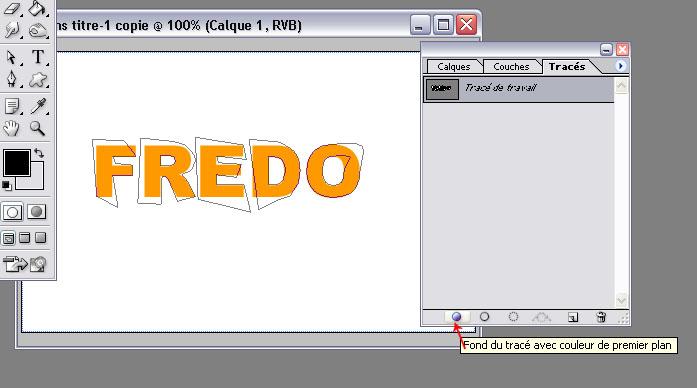Switch to full screen mode button
The width and height of the screenshot is (697, 388).
41,238
